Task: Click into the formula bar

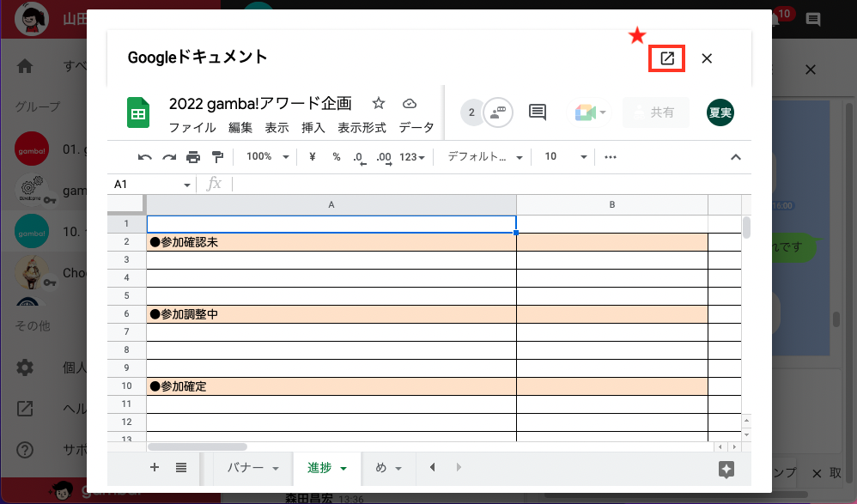Action: pos(491,185)
